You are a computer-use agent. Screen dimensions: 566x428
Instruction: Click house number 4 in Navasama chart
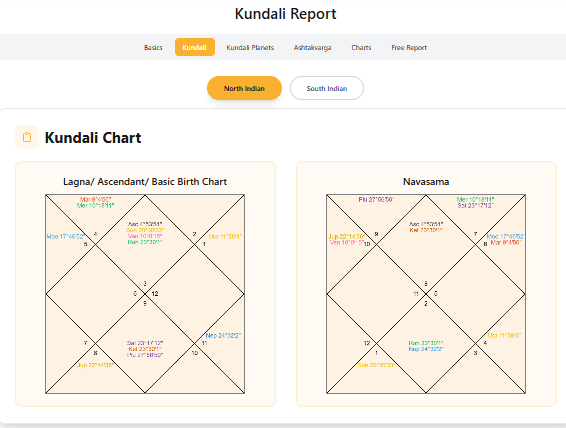[485, 343]
